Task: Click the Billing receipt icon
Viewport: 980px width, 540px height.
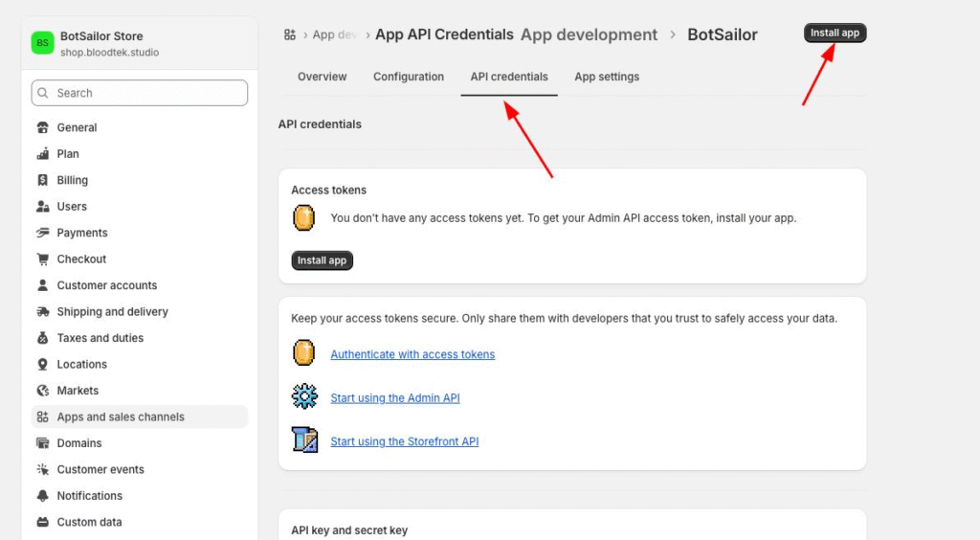Action: [x=42, y=180]
